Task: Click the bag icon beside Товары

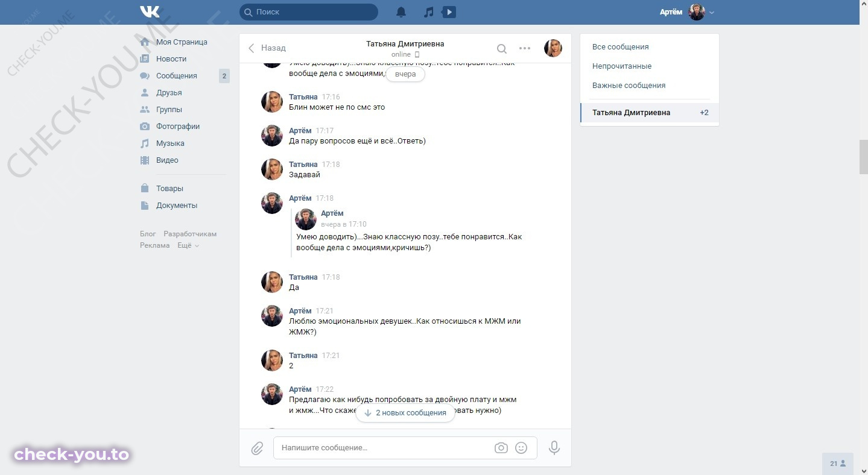Action: point(145,189)
